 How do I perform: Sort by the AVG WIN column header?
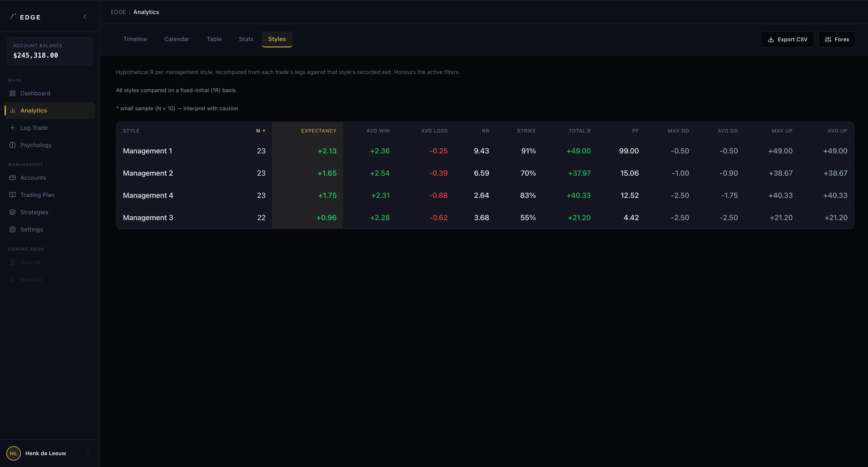pyautogui.click(x=378, y=131)
